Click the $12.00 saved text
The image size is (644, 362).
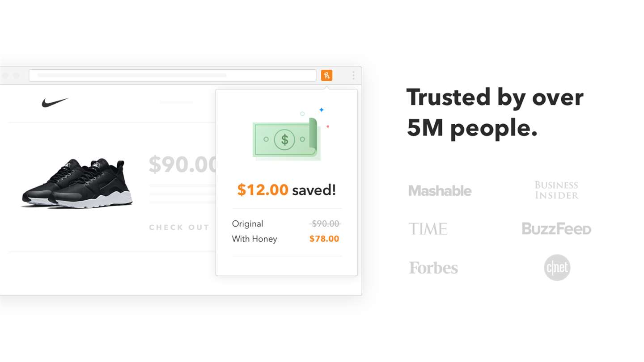pos(286,190)
